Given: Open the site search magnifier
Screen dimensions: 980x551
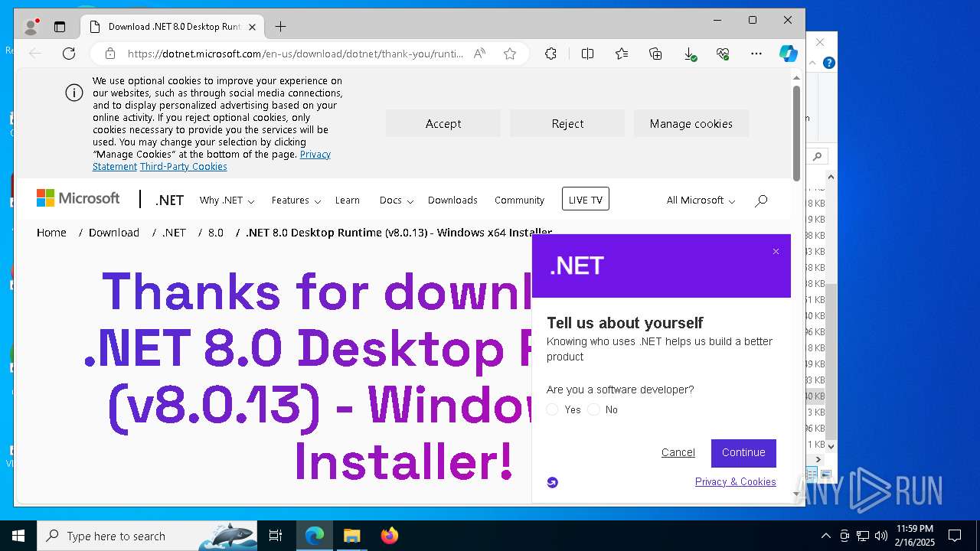Looking at the screenshot, I should (761, 201).
